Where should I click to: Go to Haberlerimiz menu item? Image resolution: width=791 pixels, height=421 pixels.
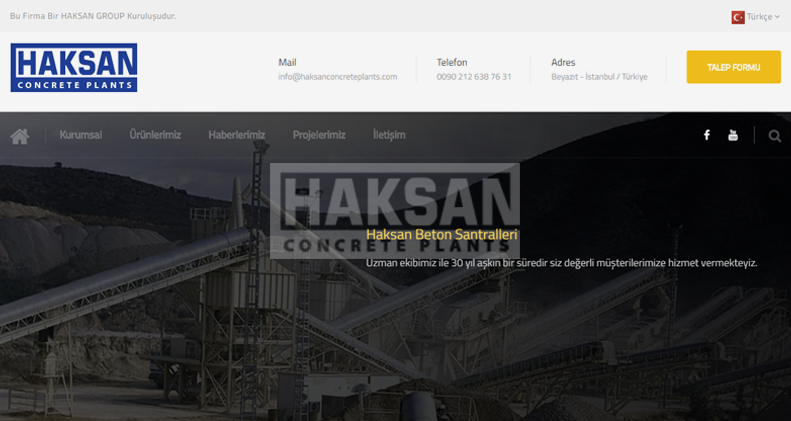237,135
